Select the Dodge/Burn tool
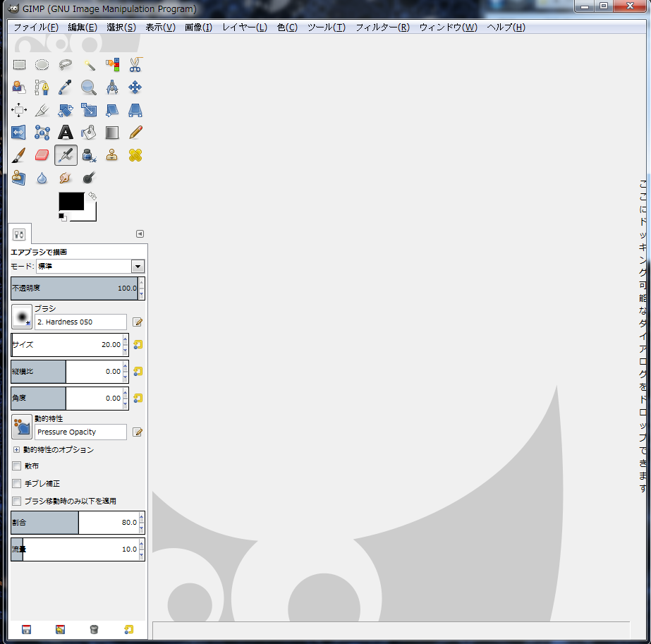Screen dimensions: 651x644 coord(89,178)
